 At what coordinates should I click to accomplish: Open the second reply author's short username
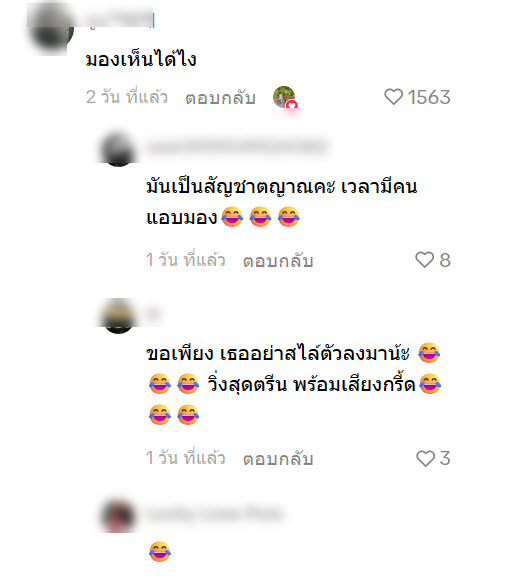pos(153,314)
